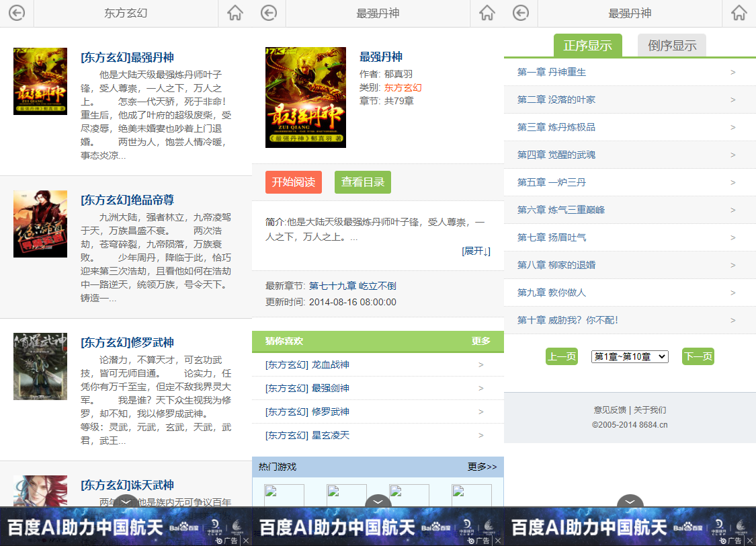Open the 第1章~第10章 chapter range dropdown
Screen dimensions: 756x546
point(630,356)
